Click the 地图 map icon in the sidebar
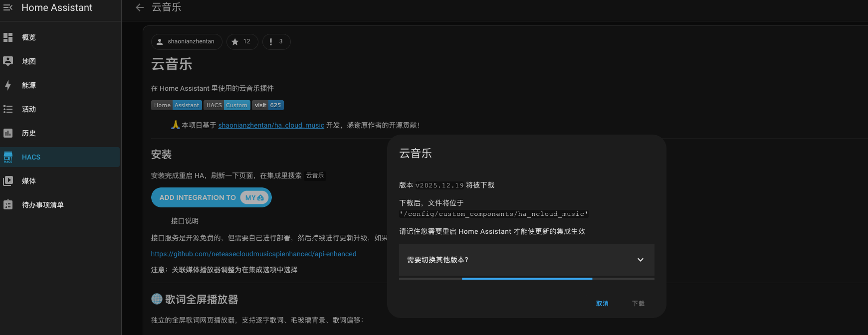Image resolution: width=868 pixels, height=335 pixels. click(x=8, y=61)
